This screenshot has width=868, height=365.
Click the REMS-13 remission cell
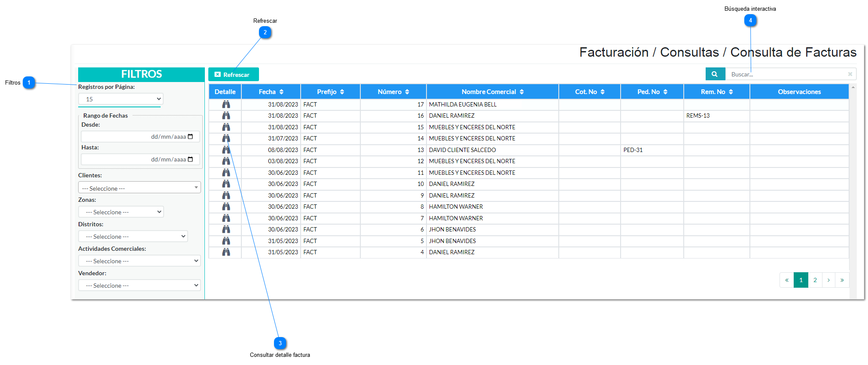[x=717, y=116]
